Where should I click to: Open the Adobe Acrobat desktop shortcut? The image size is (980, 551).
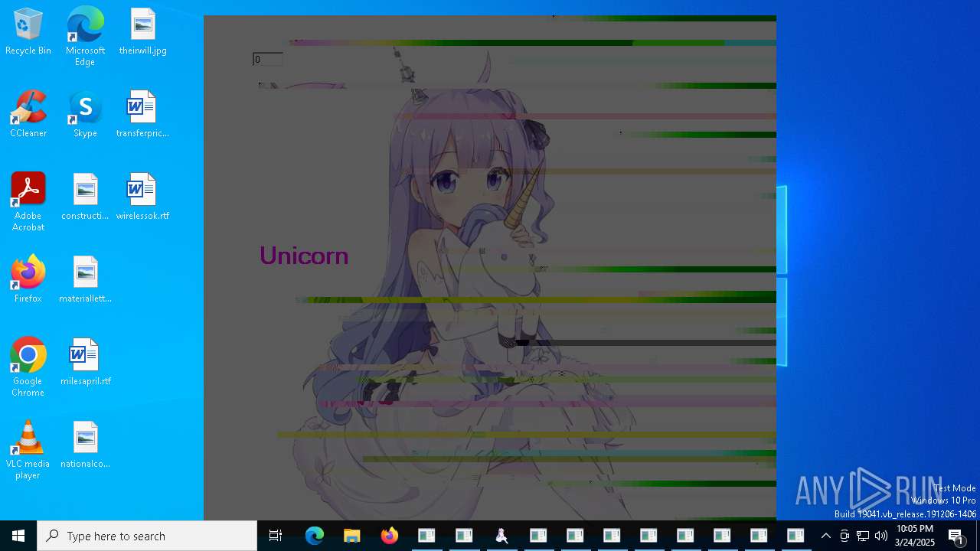click(28, 202)
